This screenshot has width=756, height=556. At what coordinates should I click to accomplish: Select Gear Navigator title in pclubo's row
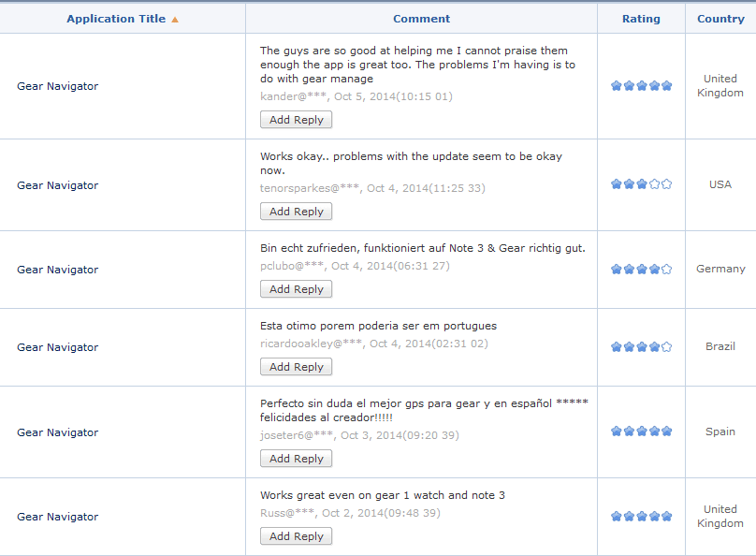point(58,270)
